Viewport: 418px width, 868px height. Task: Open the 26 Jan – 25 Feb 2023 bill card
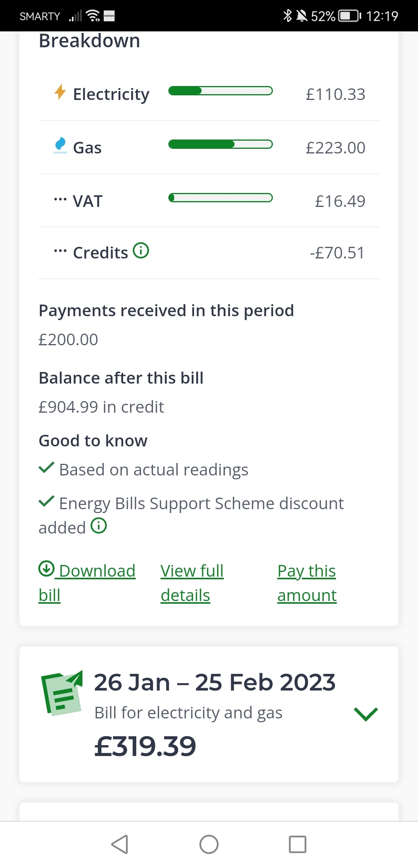[209, 714]
